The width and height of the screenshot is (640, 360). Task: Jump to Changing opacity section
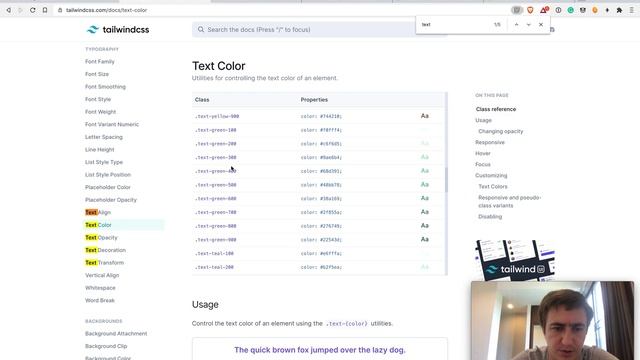(500, 131)
